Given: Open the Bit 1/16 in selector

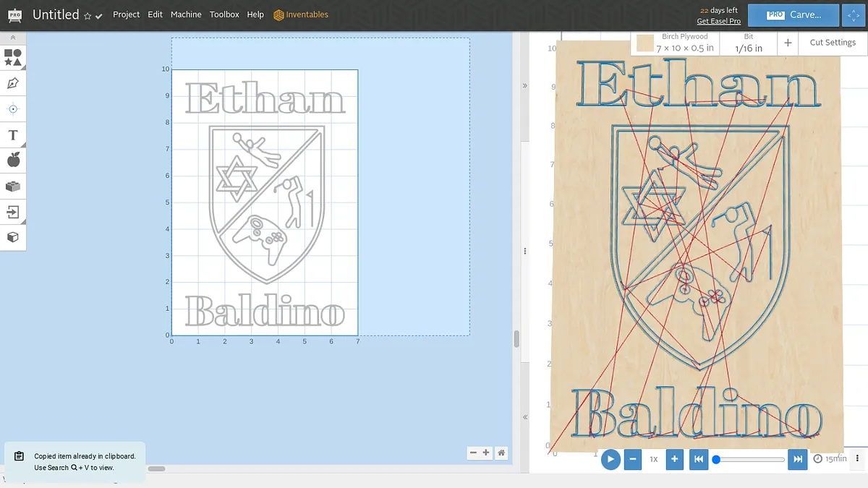Looking at the screenshot, I should [748, 43].
